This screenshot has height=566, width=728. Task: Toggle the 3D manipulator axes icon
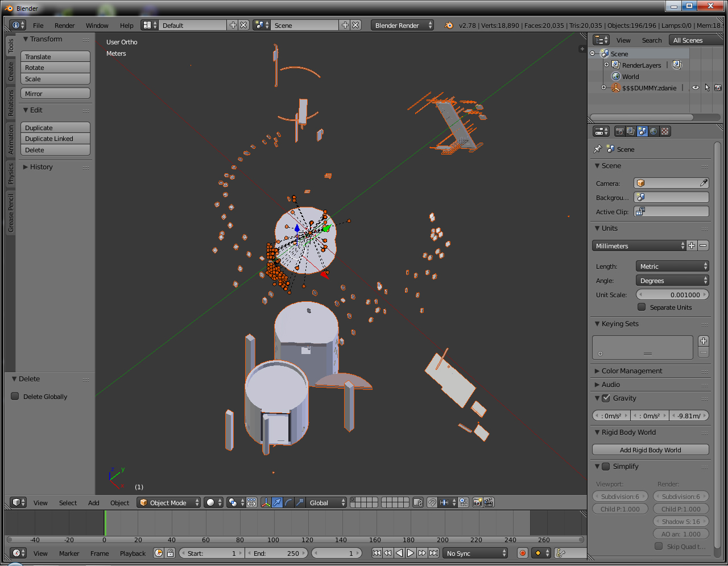pos(266,502)
